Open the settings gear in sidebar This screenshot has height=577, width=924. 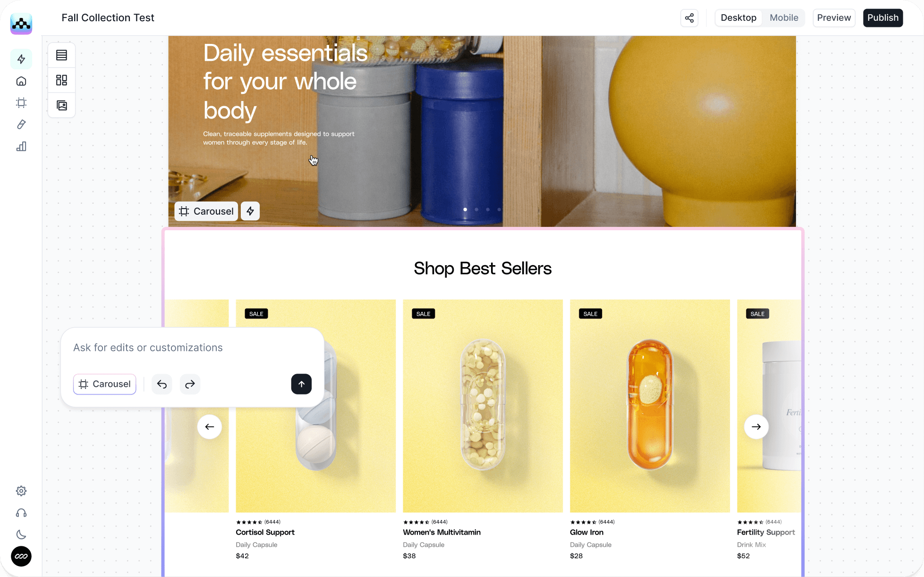tap(21, 491)
